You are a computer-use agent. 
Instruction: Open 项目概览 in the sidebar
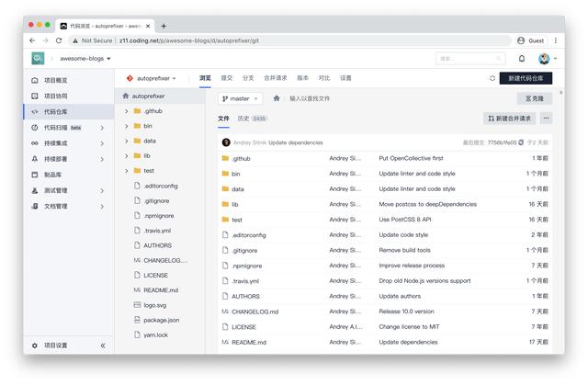click(x=55, y=80)
